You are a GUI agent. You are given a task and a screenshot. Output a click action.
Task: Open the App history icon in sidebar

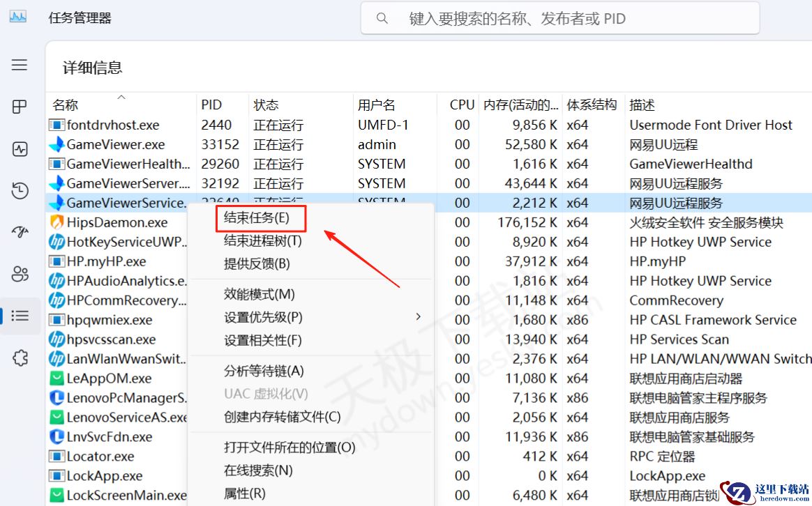coord(20,190)
